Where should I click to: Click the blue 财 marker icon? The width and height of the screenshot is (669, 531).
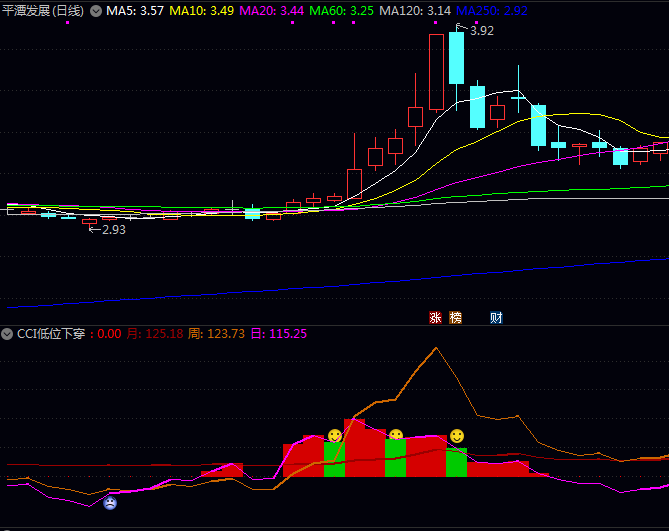point(496,318)
